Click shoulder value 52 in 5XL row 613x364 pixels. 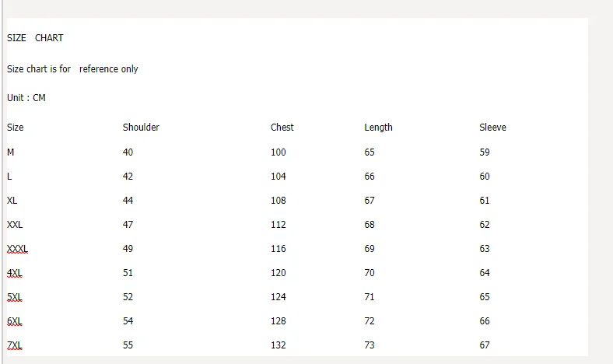128,297
